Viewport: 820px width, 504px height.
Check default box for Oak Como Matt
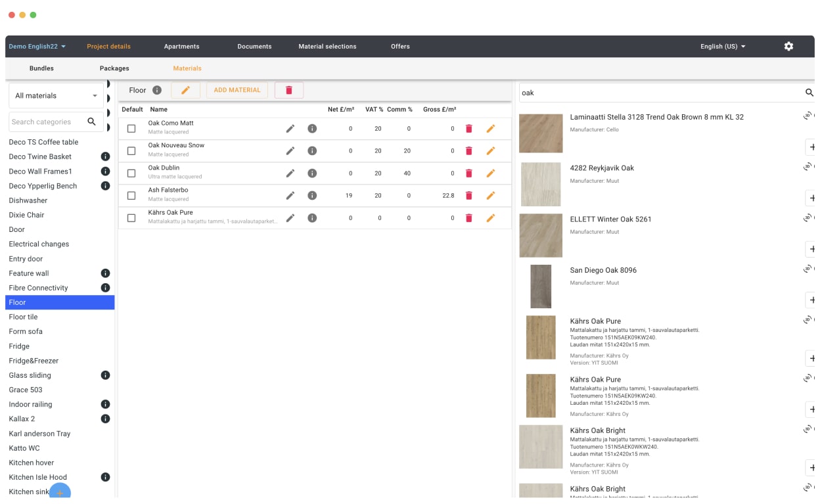click(131, 129)
